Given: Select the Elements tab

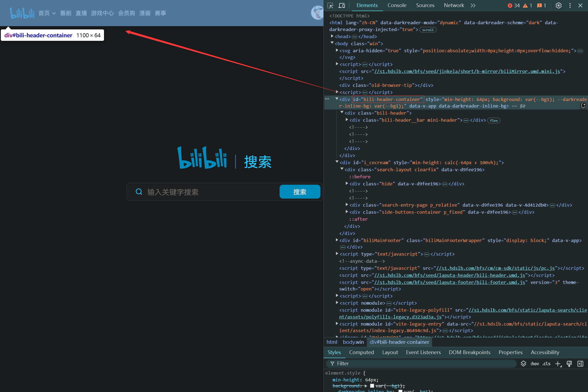Looking at the screenshot, I should point(367,5).
